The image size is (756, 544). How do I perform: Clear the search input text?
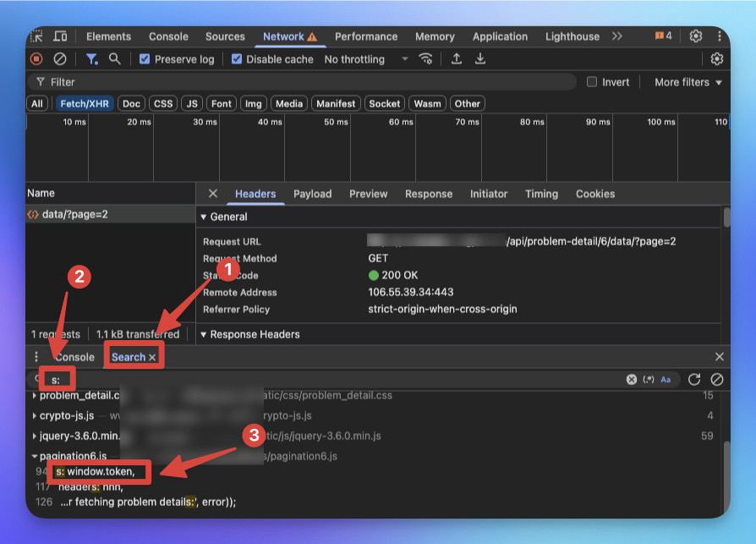tap(631, 380)
